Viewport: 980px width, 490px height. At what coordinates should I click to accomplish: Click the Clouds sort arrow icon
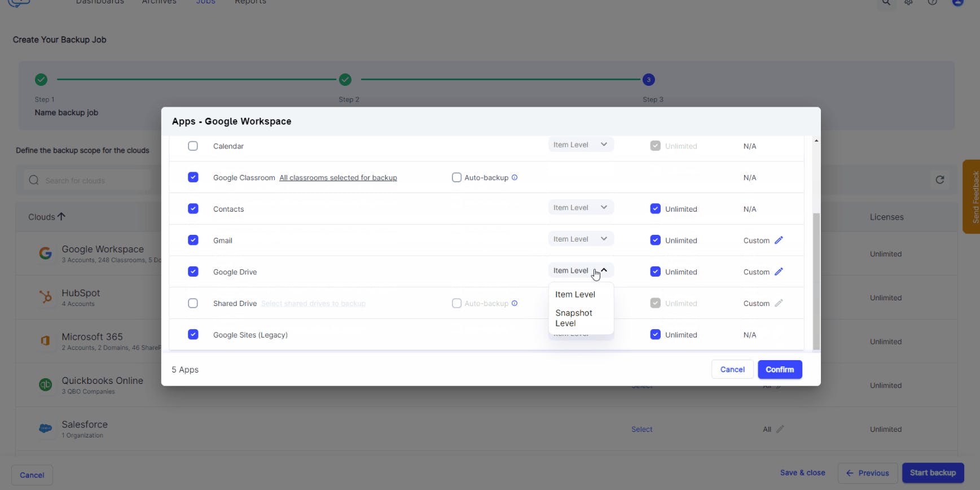pyautogui.click(x=61, y=217)
